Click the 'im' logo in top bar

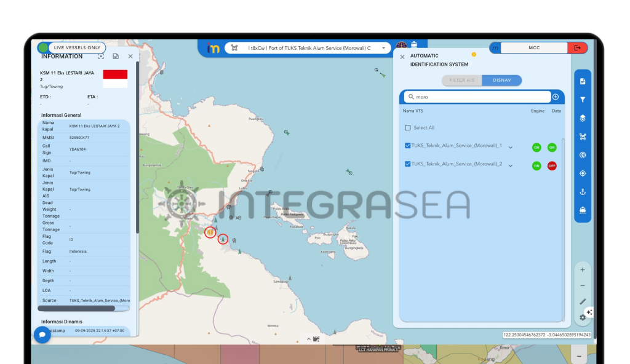213,48
